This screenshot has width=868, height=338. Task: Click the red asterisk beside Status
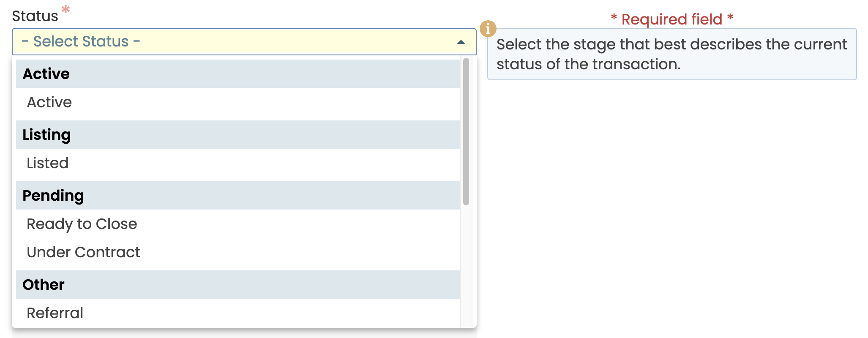coord(66,9)
